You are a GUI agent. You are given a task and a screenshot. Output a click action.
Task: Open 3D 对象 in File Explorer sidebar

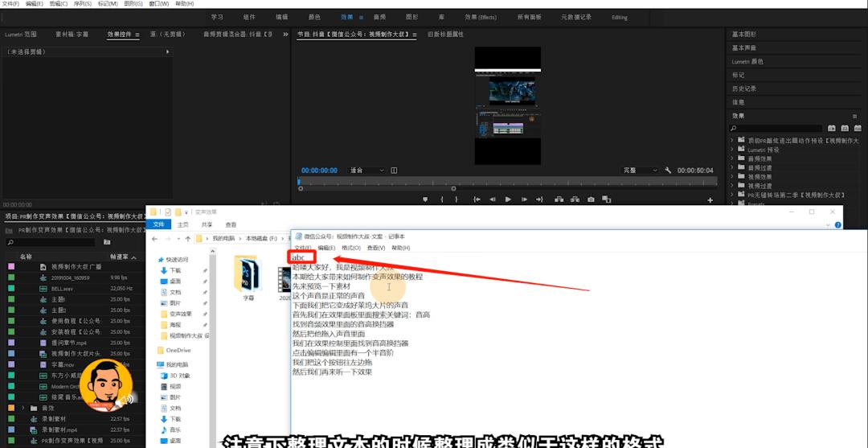click(x=180, y=376)
